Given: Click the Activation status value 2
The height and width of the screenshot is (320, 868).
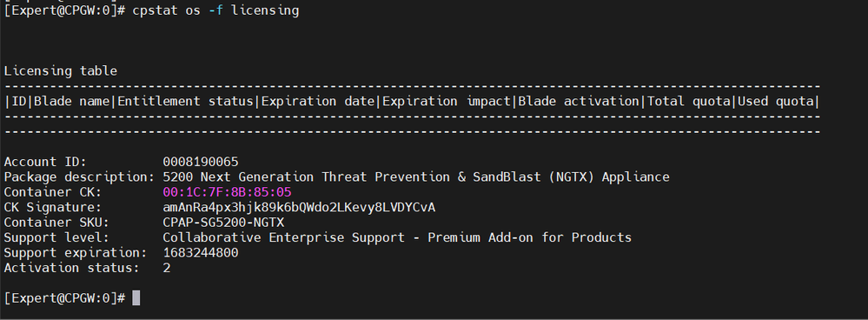Looking at the screenshot, I should (167, 268).
